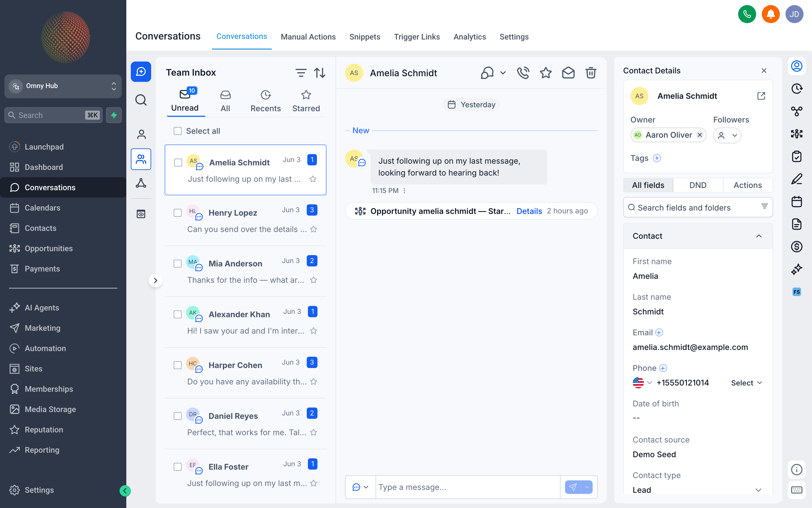Open send options dropdown next to send button
This screenshot has height=508, width=812.
[x=587, y=487]
